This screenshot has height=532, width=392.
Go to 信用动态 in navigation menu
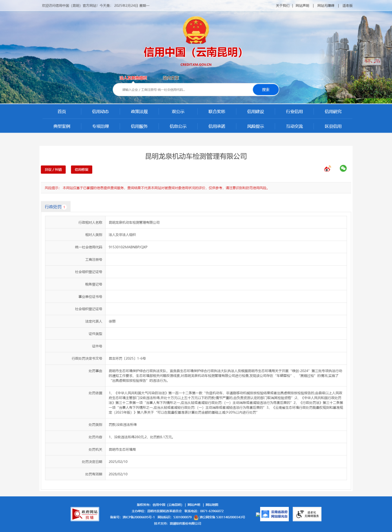click(100, 112)
